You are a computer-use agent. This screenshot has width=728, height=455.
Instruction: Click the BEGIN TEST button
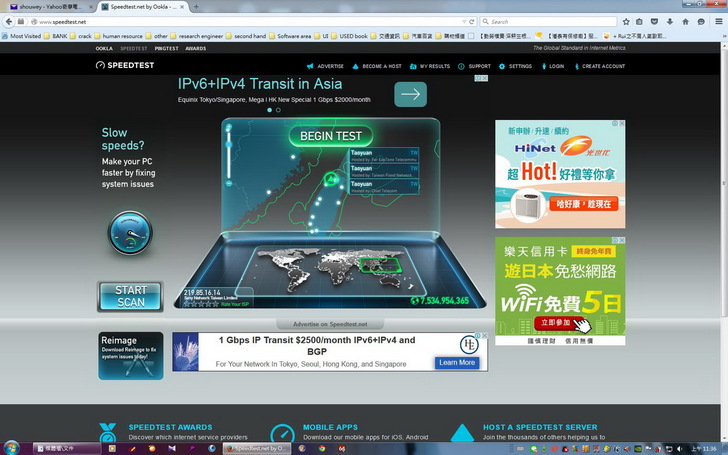pyautogui.click(x=331, y=136)
